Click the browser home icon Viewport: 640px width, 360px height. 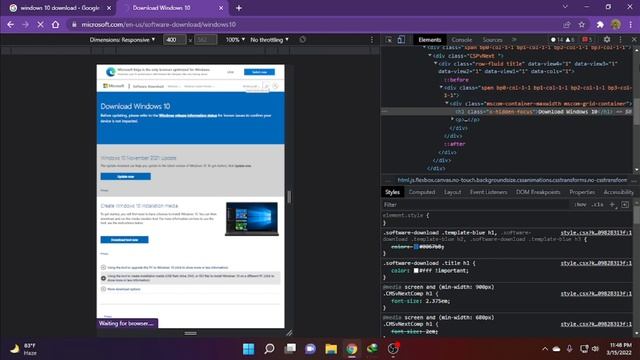pyautogui.click(x=56, y=24)
